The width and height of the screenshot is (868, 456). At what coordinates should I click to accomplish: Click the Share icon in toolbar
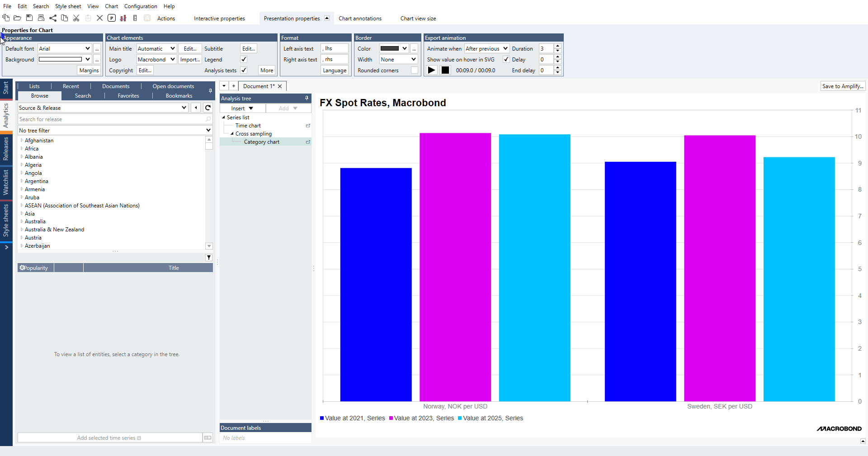click(x=53, y=18)
